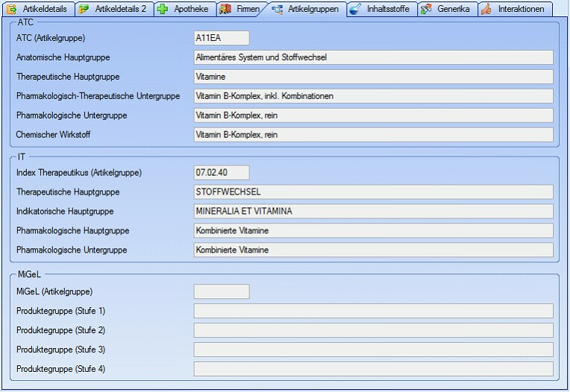Screen dimensions: 570x392
Task: Click the ATC field showing Vitamine
Action: tap(373, 77)
